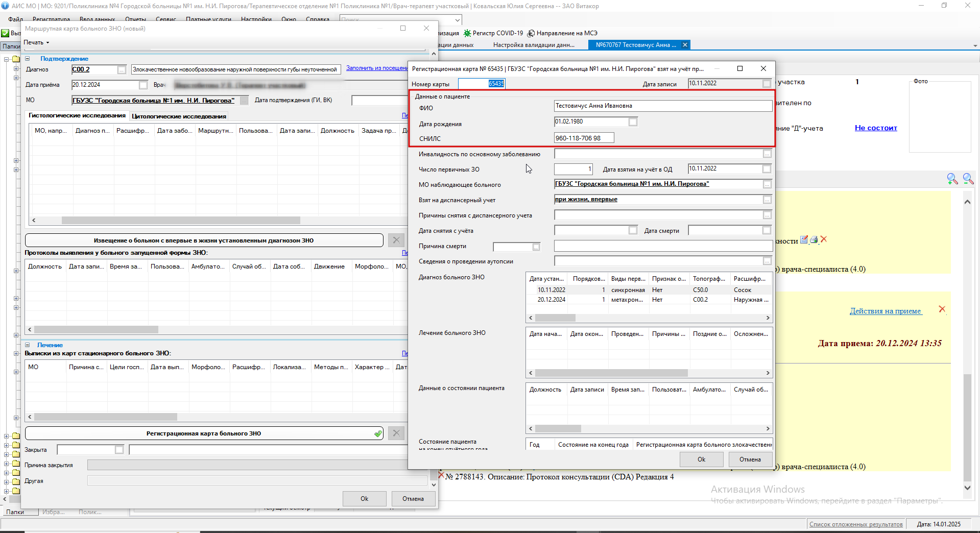Click Не состоит link
The width and height of the screenshot is (980, 533).
point(876,128)
